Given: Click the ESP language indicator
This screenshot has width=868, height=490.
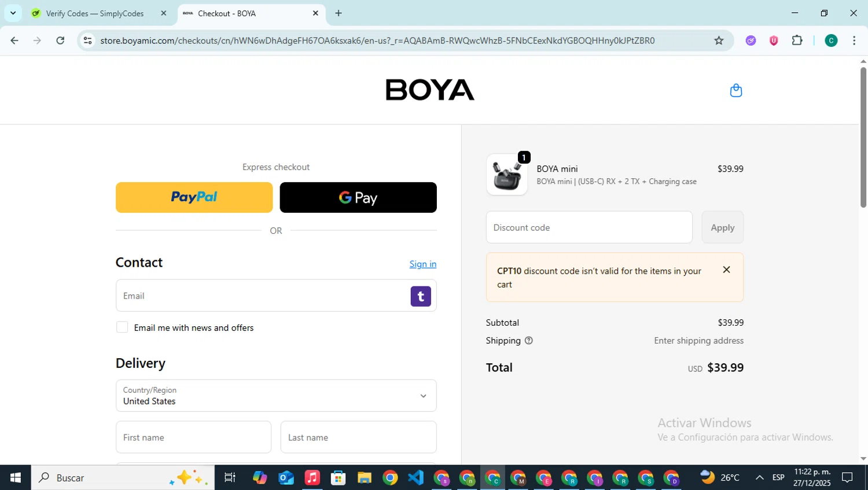Looking at the screenshot, I should [x=778, y=477].
